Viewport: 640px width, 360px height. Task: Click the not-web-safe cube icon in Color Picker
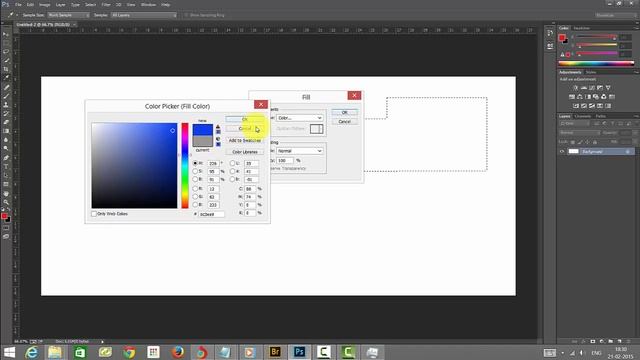(218, 139)
